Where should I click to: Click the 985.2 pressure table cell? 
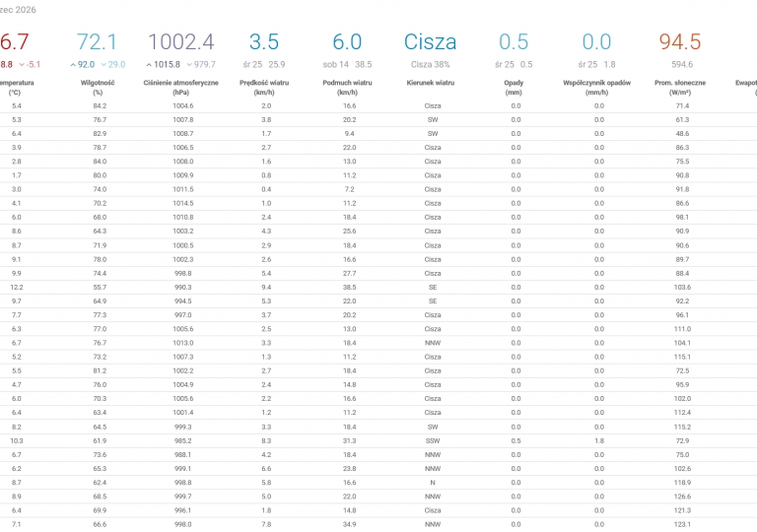183,440
